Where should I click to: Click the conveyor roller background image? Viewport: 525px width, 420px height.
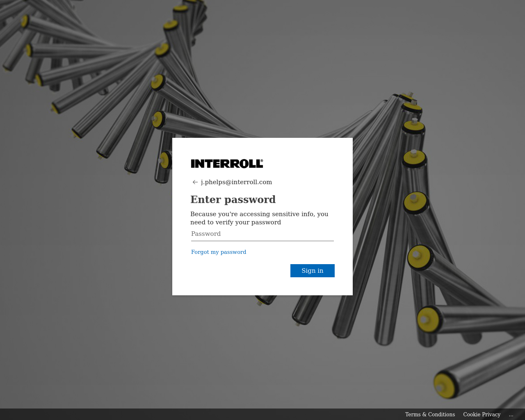(x=82, y=246)
